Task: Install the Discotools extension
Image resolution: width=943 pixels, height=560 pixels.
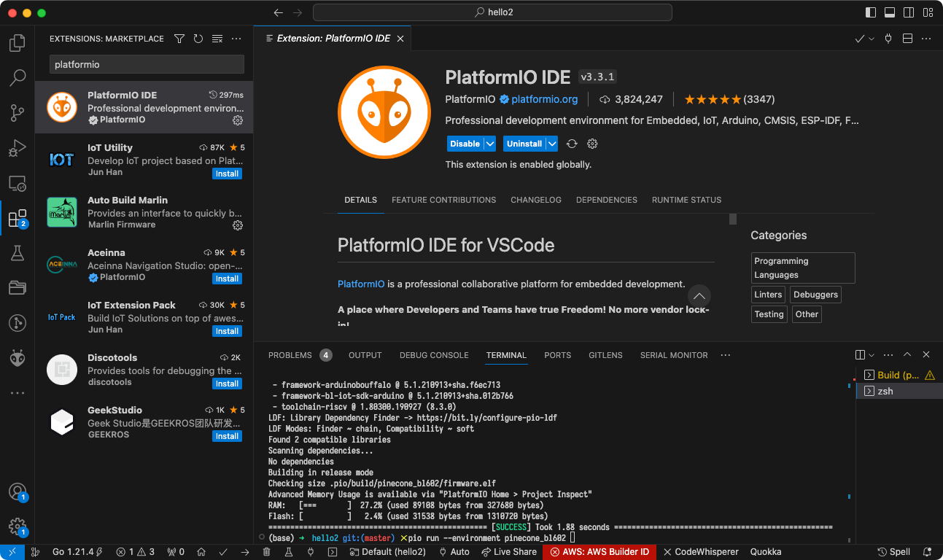Action: pos(228,384)
